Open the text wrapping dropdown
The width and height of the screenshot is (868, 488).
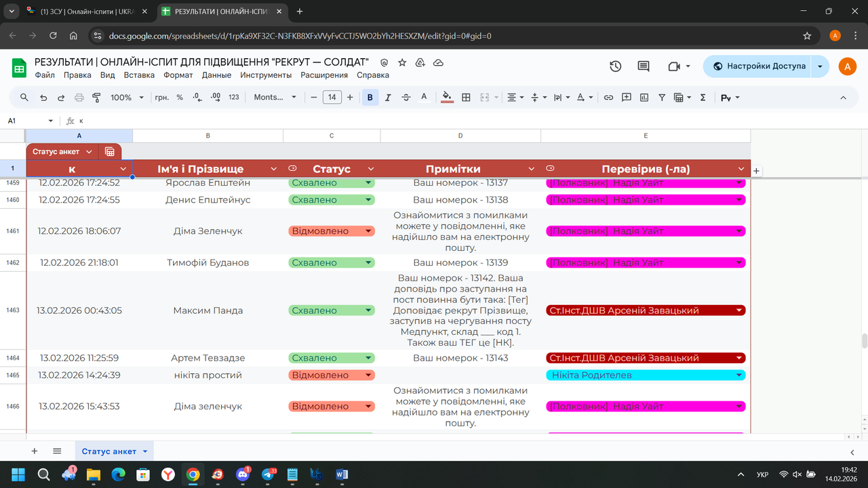coord(561,98)
